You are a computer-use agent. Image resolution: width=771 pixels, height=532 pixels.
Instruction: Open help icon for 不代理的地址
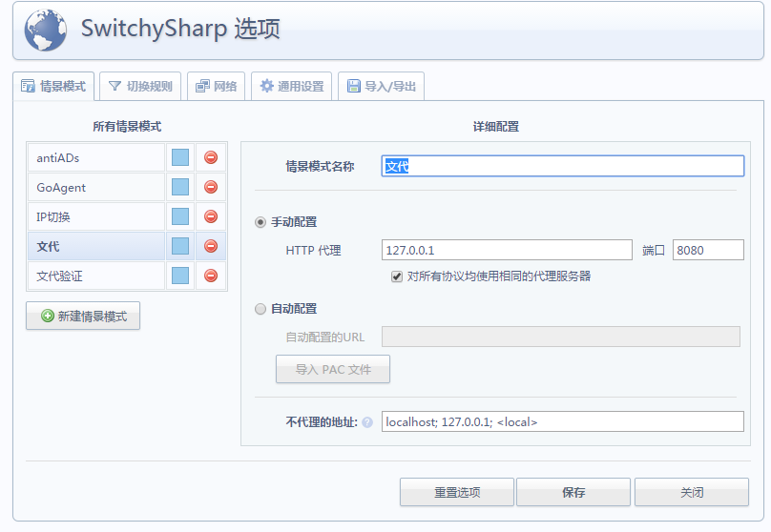pos(367,422)
